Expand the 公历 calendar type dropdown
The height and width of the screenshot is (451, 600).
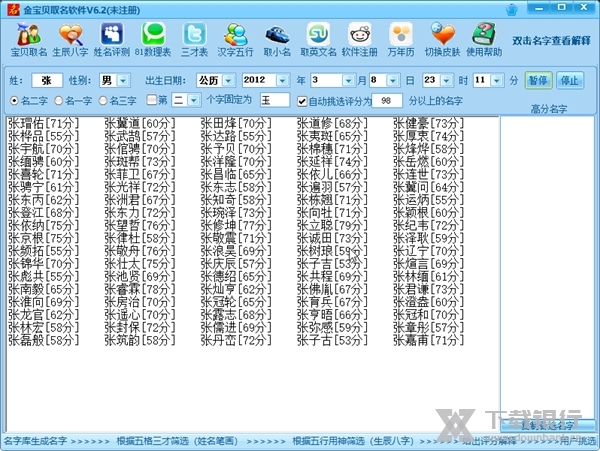(x=228, y=80)
